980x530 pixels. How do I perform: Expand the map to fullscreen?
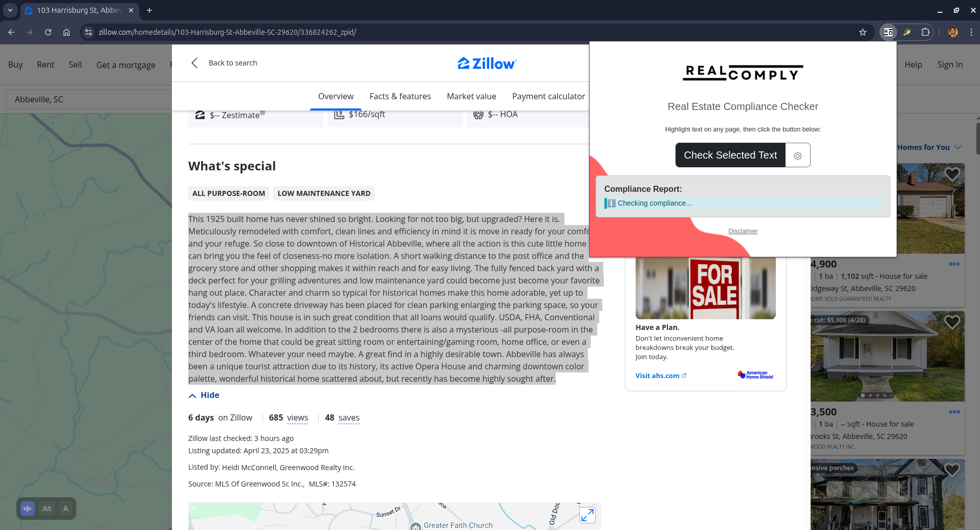tap(587, 515)
